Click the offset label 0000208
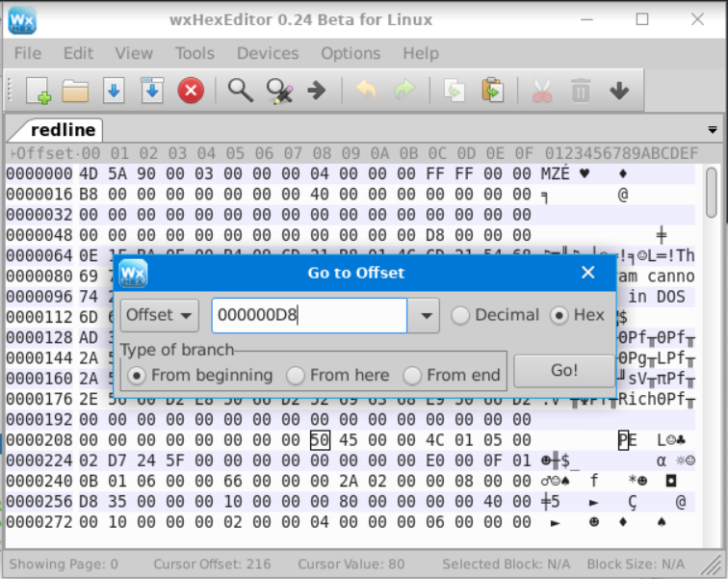This screenshot has height=579, width=728. [x=39, y=440]
